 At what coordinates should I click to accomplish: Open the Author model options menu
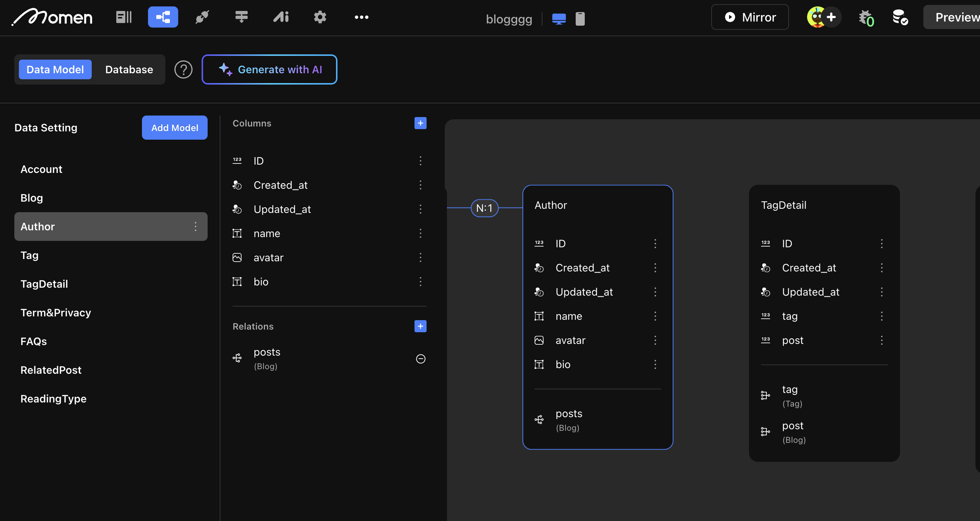(196, 227)
